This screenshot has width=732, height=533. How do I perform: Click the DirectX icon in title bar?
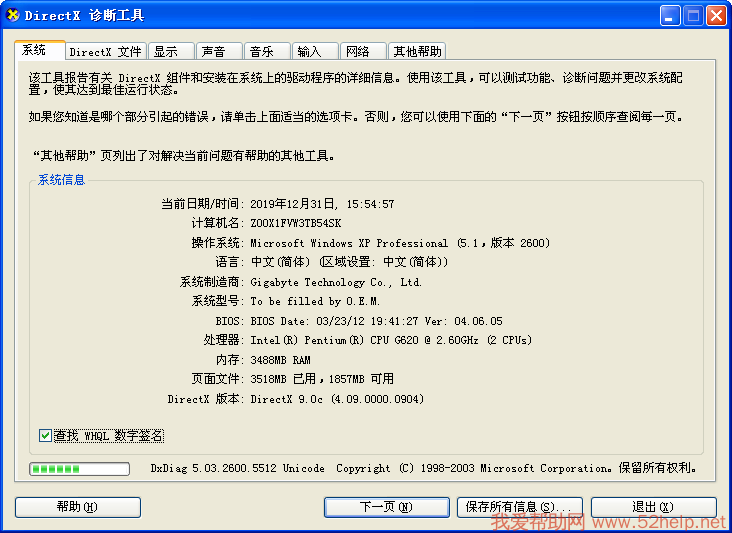13,15
